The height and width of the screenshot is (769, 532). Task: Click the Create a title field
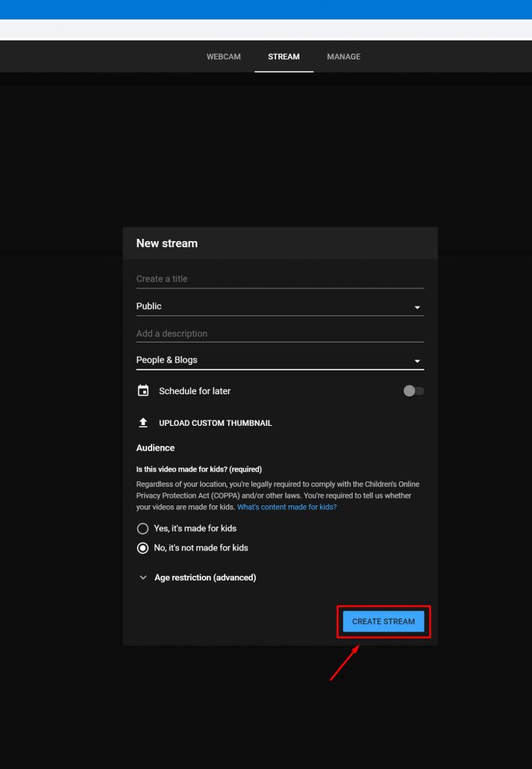(280, 279)
